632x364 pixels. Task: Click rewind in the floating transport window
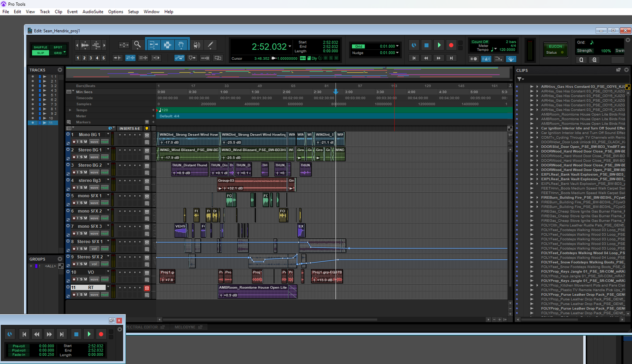click(x=37, y=334)
